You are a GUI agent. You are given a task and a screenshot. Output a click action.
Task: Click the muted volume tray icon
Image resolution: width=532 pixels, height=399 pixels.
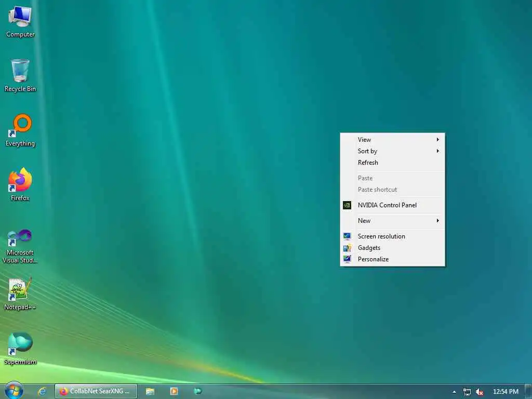tap(479, 392)
